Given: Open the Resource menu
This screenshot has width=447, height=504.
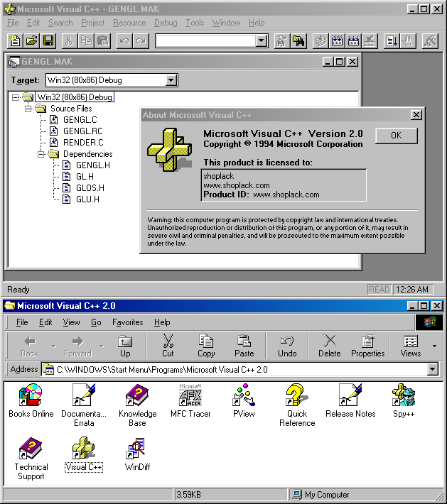Looking at the screenshot, I should pyautogui.click(x=129, y=23).
